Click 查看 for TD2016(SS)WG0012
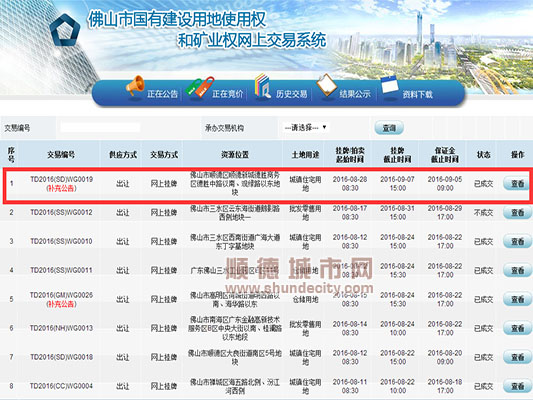 517,213
